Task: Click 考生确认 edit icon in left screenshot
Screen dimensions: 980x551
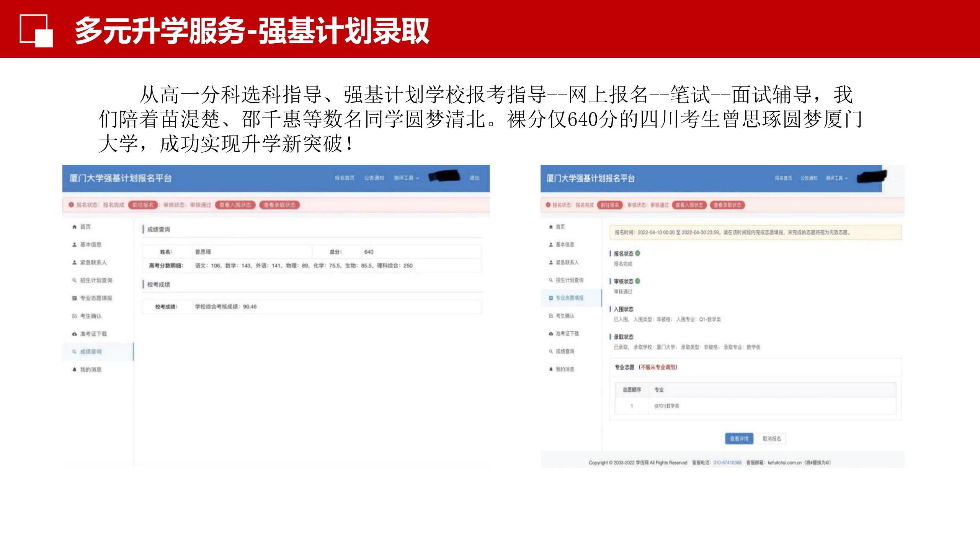Action: click(x=74, y=316)
